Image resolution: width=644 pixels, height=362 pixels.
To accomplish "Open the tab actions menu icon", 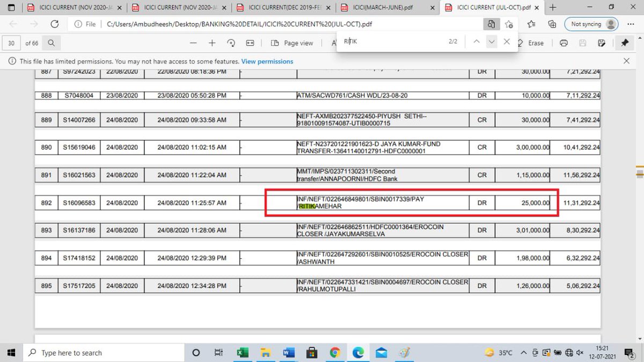I will click(11, 8).
